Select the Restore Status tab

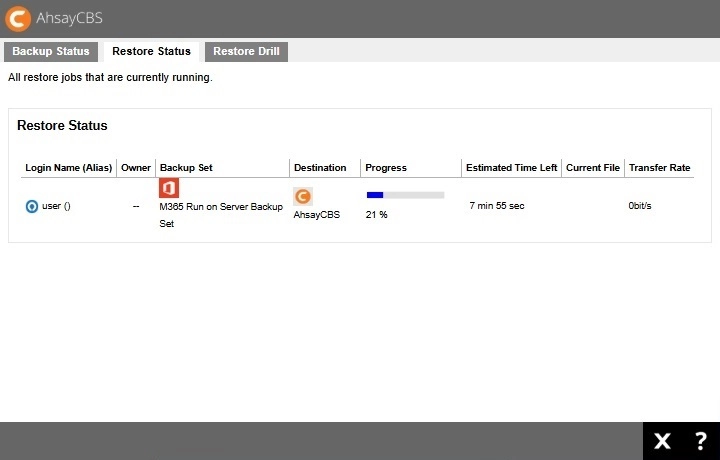[151, 51]
